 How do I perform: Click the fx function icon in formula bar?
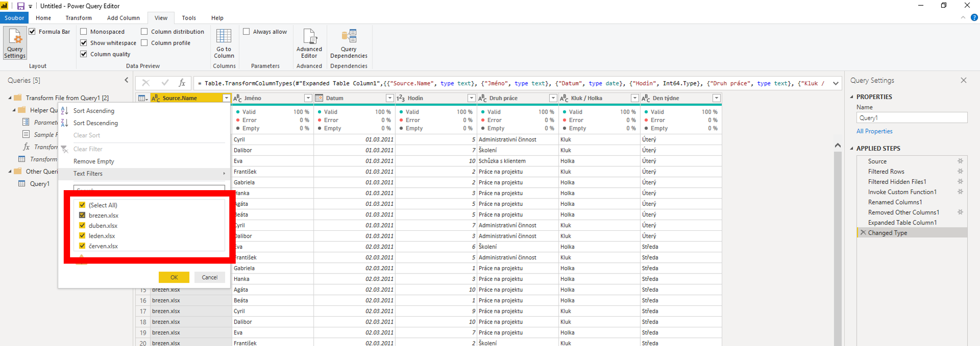pos(182,83)
